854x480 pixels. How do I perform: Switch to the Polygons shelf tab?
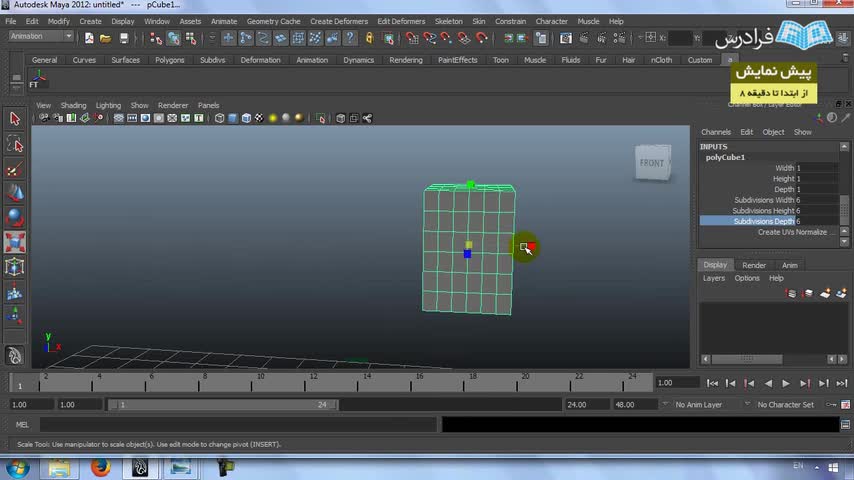pos(169,60)
